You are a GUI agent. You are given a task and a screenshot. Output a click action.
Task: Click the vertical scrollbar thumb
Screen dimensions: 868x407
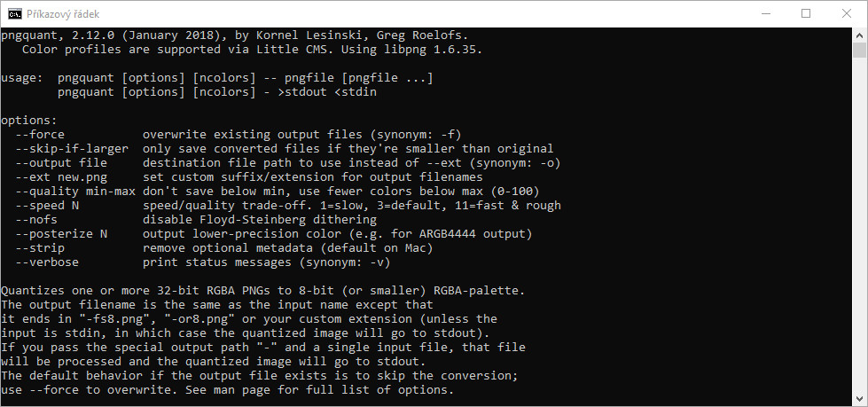[859, 50]
